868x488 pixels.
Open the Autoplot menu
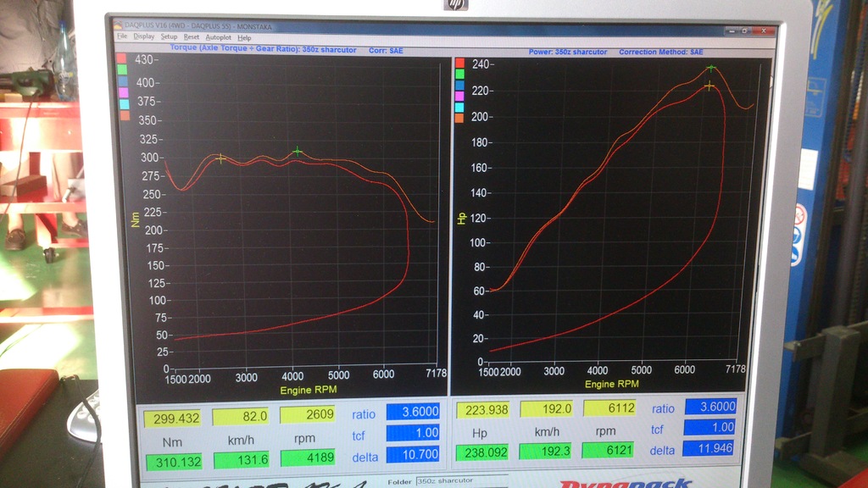[218, 37]
